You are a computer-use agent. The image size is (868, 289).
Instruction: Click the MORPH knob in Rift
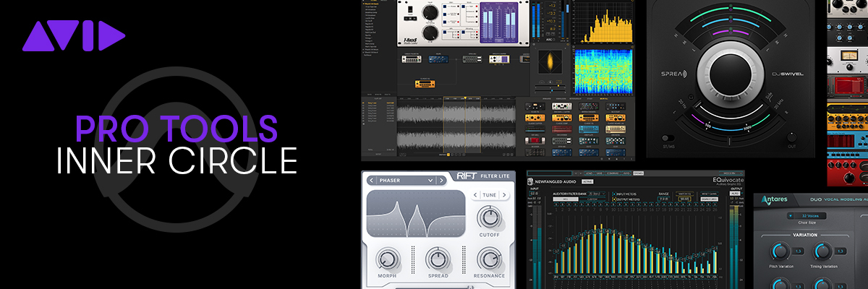pyautogui.click(x=387, y=259)
